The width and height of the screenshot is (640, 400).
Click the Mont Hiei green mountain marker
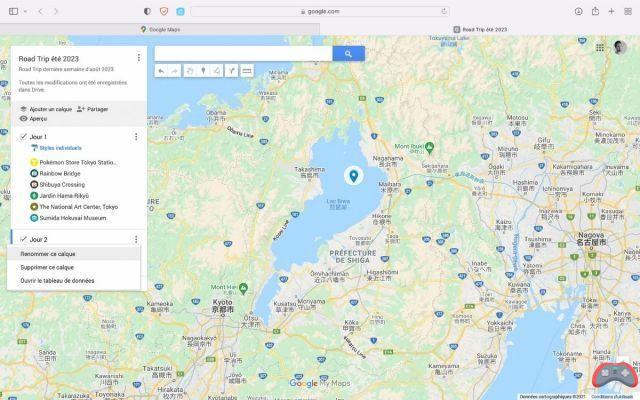click(x=243, y=288)
